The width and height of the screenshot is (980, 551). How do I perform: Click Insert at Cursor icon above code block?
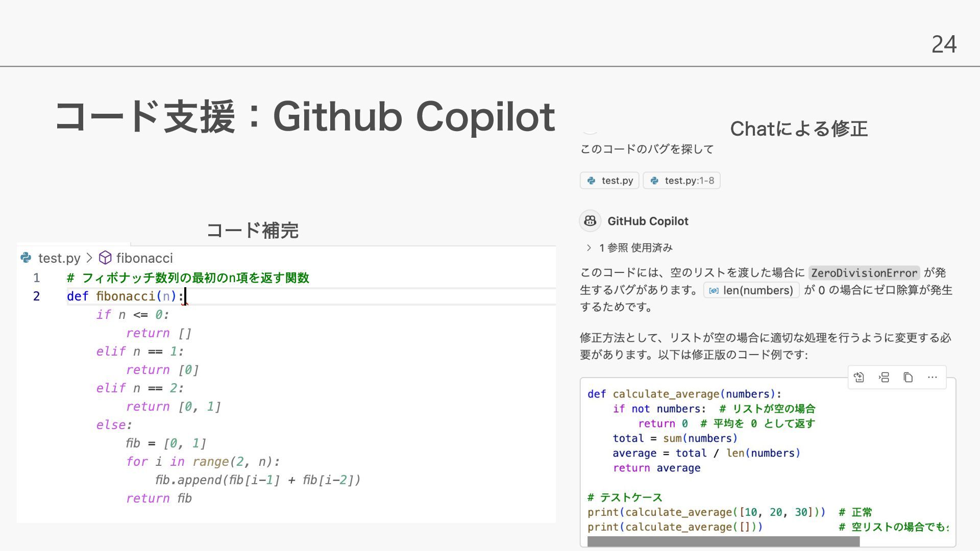884,378
